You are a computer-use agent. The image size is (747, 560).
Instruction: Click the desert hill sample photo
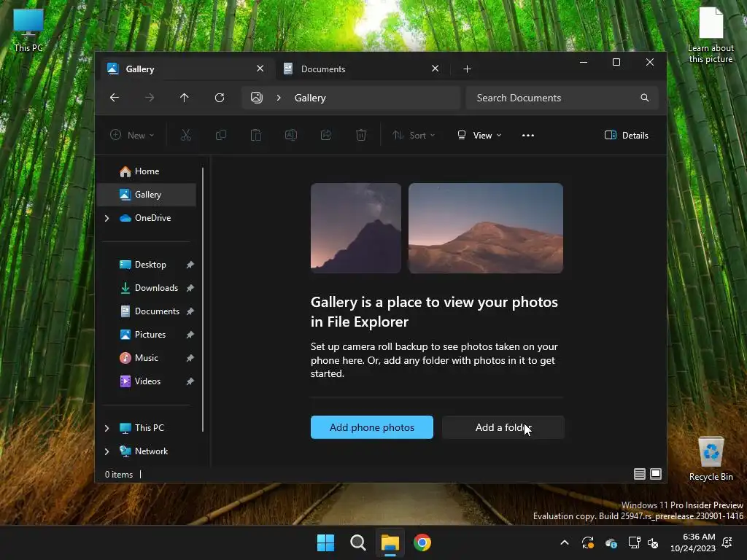point(486,228)
